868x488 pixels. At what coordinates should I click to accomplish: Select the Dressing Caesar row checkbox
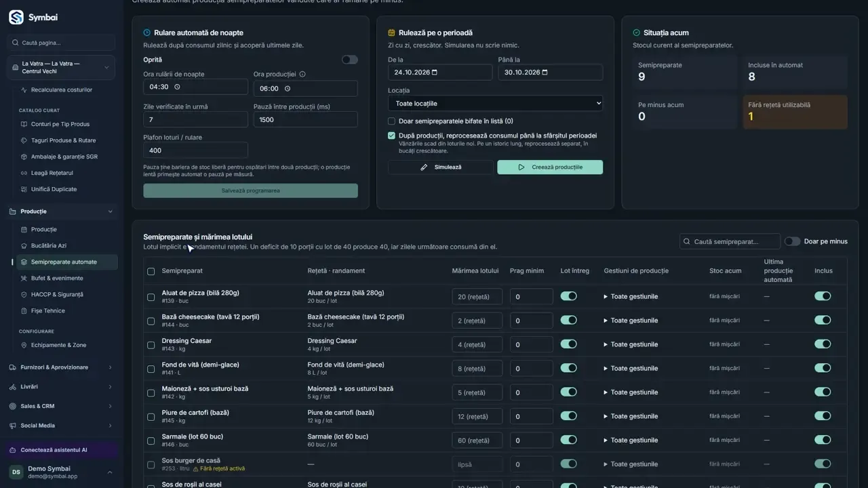click(x=151, y=345)
